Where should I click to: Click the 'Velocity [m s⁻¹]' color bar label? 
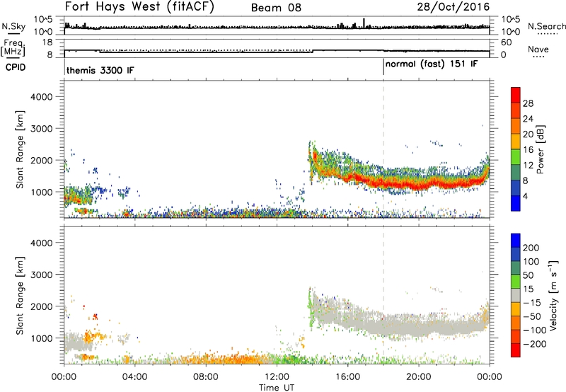pos(553,295)
